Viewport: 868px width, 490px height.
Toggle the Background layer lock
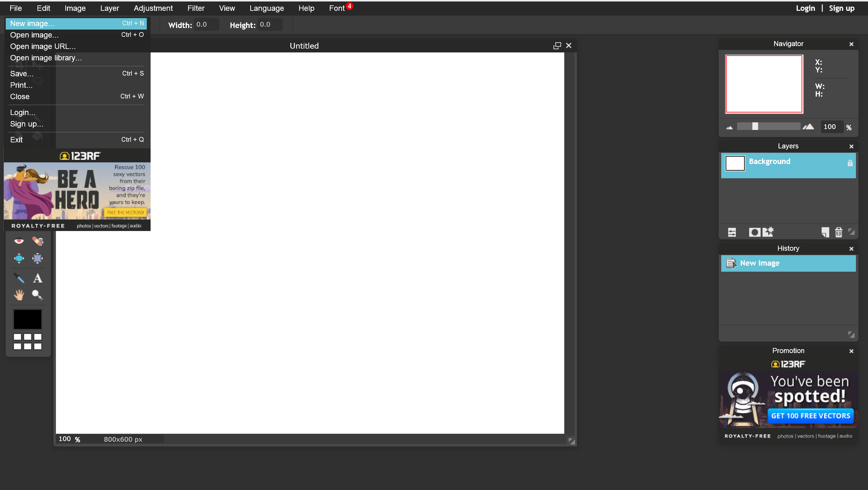click(x=850, y=163)
